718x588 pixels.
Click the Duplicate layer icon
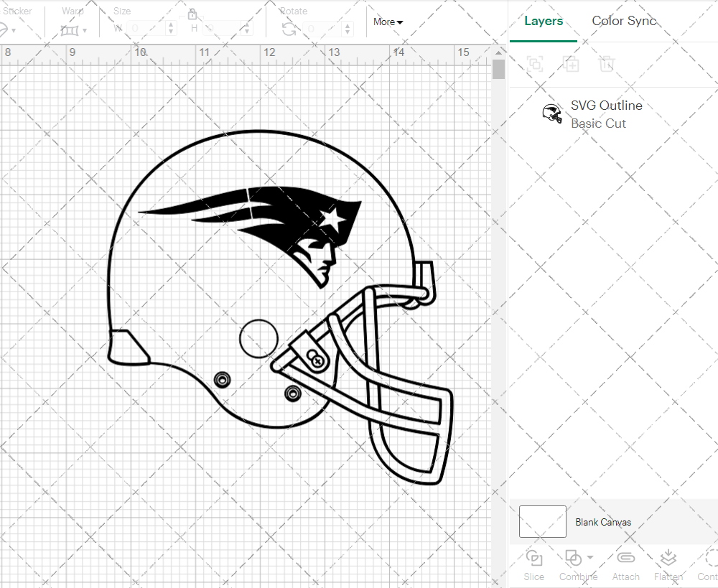click(x=571, y=64)
